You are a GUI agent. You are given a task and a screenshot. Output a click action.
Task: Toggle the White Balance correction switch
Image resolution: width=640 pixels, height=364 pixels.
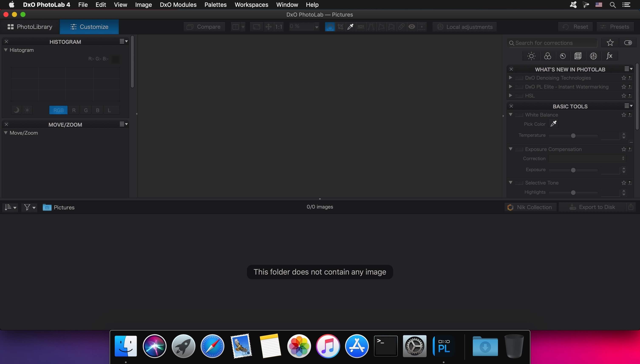[x=519, y=115]
